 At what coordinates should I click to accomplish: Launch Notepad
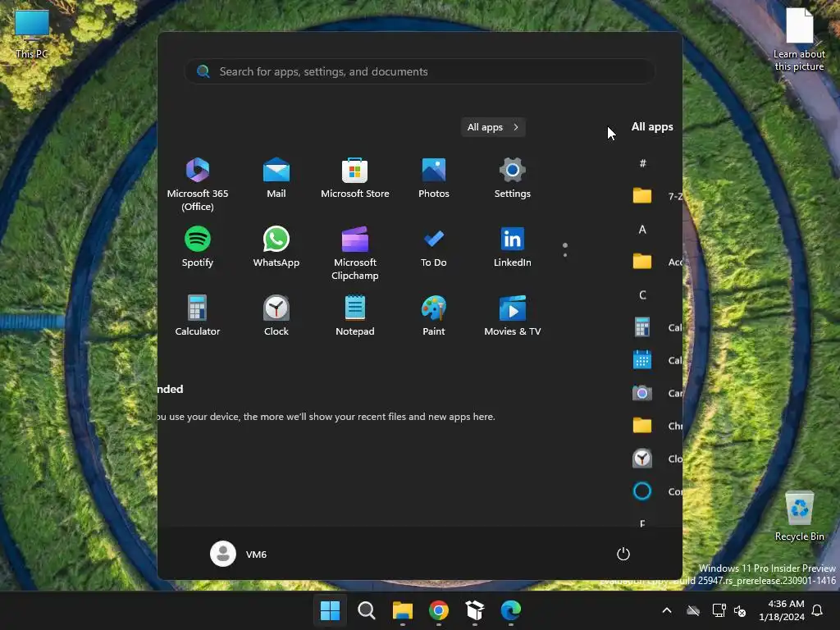tap(354, 316)
